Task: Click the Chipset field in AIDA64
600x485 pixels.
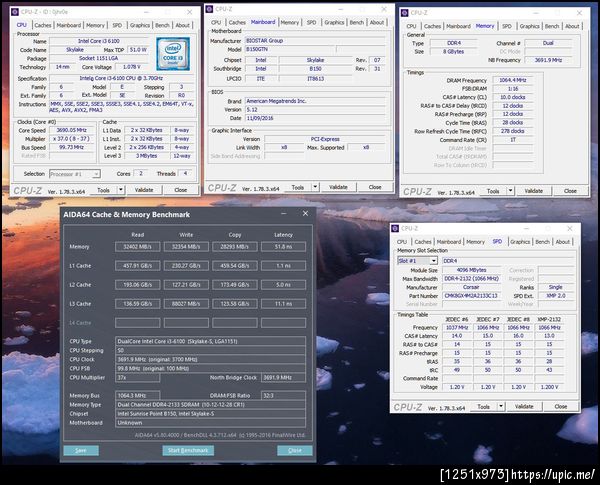Action: (210, 414)
